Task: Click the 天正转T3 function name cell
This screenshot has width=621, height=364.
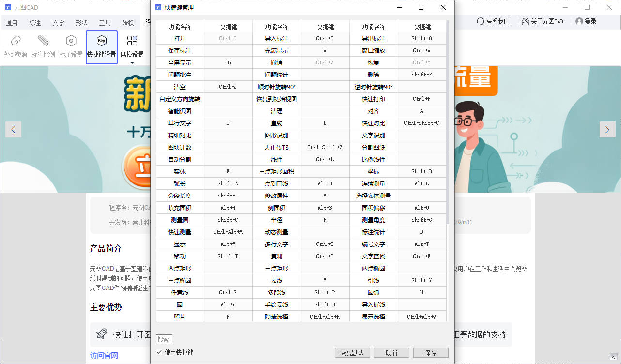Action: point(277,147)
